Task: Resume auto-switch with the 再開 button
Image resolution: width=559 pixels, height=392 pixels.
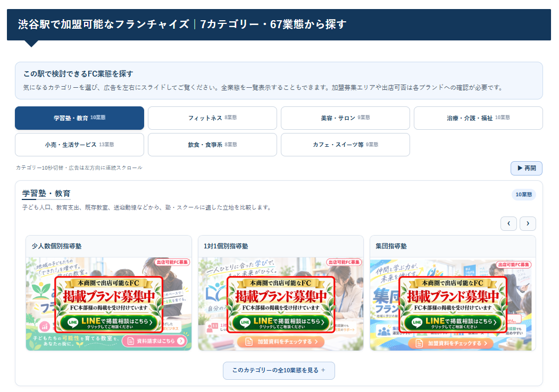Action: 527,168
